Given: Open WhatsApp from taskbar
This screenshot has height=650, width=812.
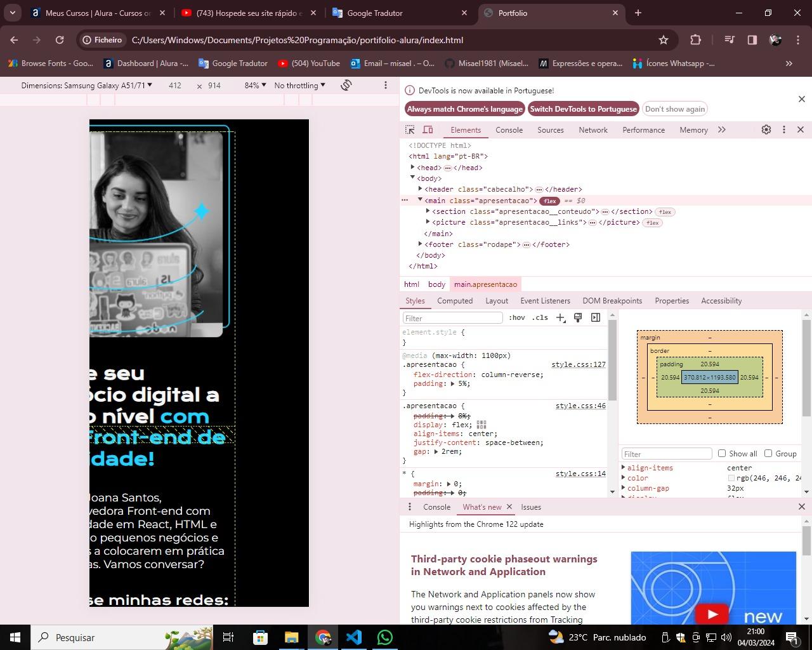Looking at the screenshot, I should pos(385,637).
